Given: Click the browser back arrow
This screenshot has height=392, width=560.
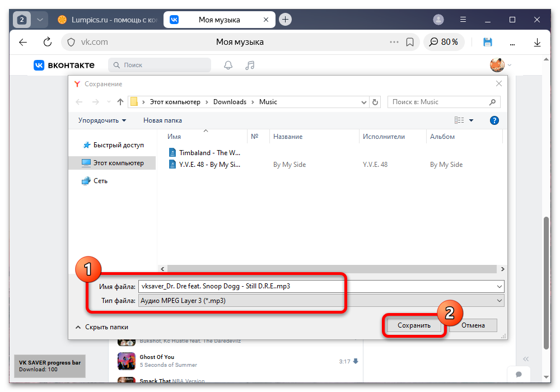Looking at the screenshot, I should tap(23, 42).
